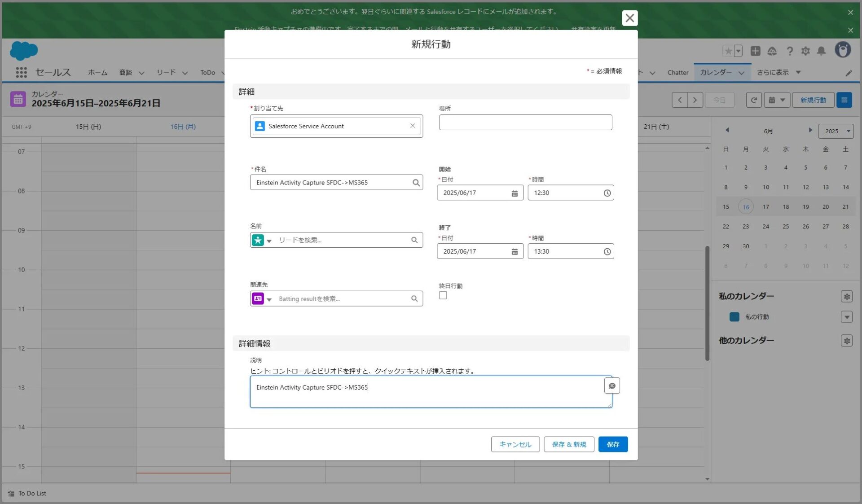This screenshot has height=504, width=862.
Task: Click the search icon in 関連先 field
Action: point(414,299)
